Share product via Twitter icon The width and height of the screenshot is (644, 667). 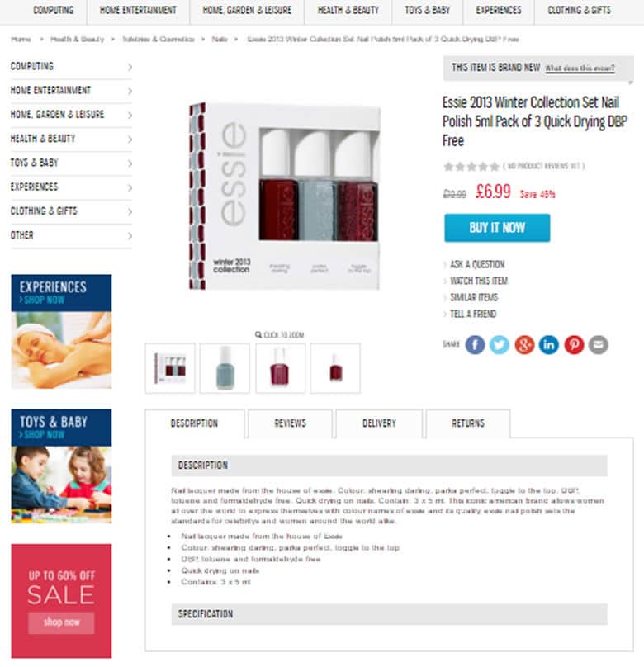(x=500, y=344)
